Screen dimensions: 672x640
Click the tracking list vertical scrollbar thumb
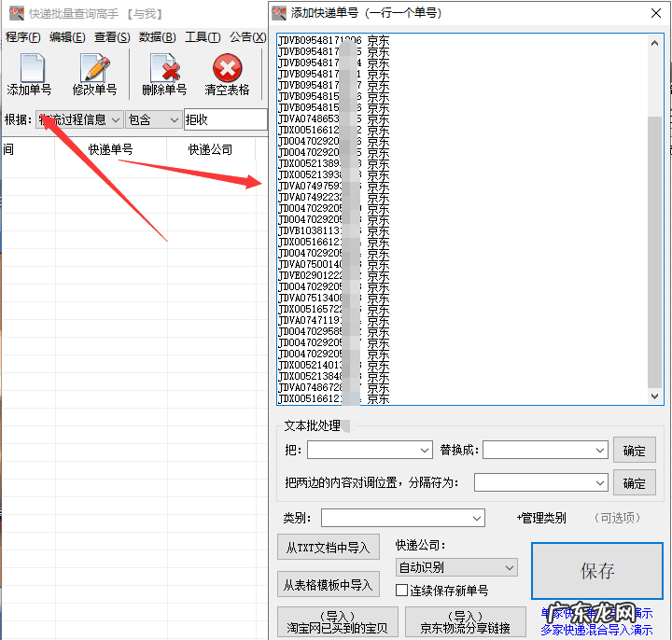pos(654,252)
